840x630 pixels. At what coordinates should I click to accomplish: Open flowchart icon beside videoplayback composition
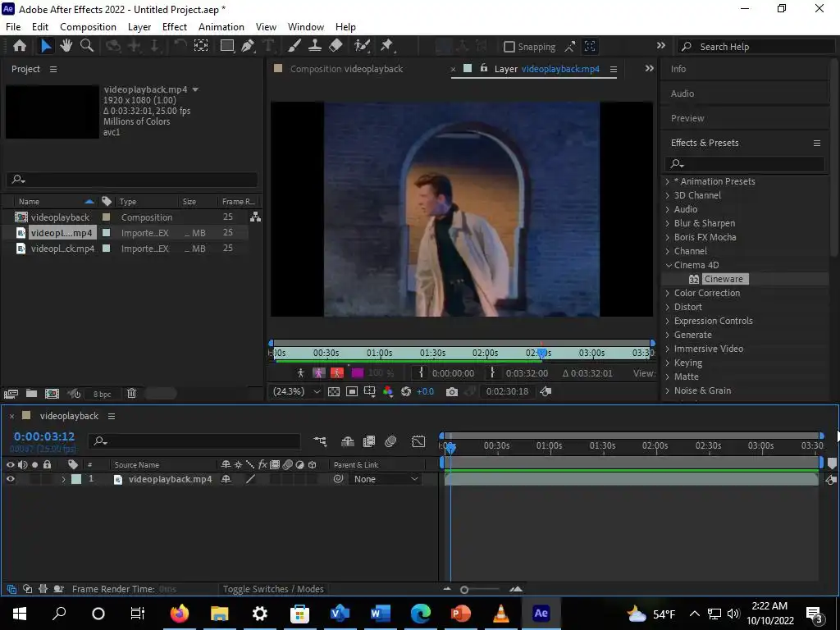point(256,217)
